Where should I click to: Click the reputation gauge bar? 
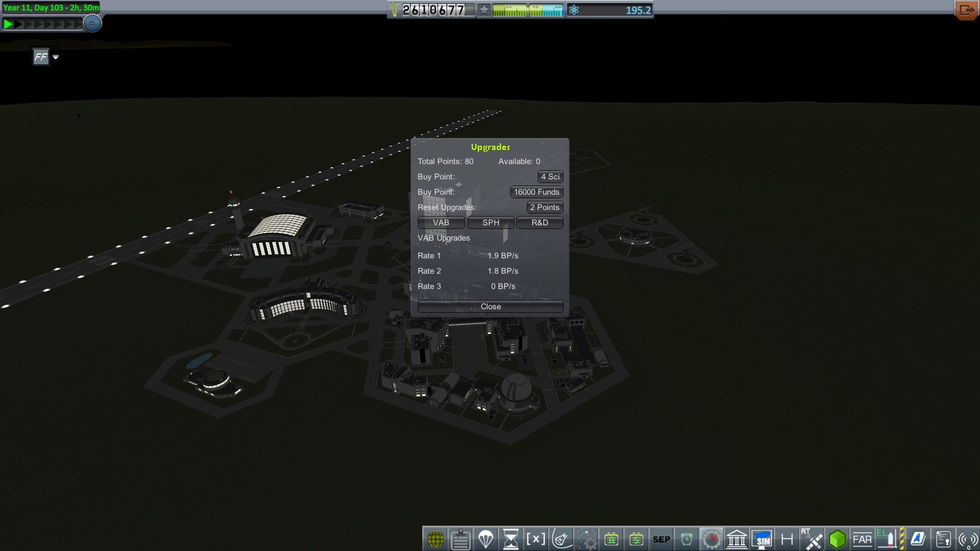tap(527, 10)
